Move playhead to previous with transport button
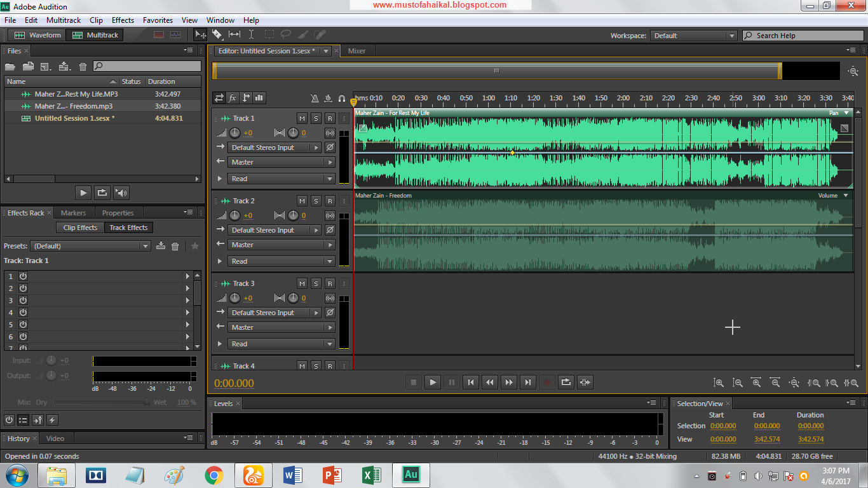The height and width of the screenshot is (488, 868). (x=471, y=382)
